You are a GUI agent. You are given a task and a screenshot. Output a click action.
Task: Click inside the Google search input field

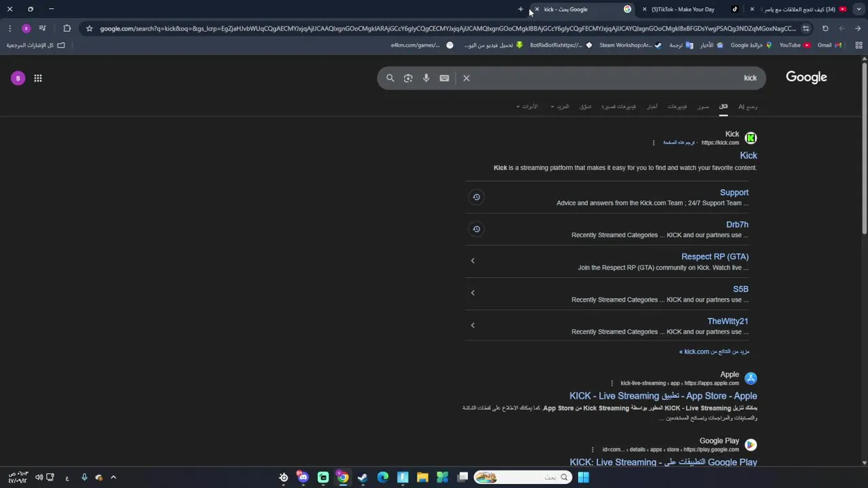(x=610, y=78)
